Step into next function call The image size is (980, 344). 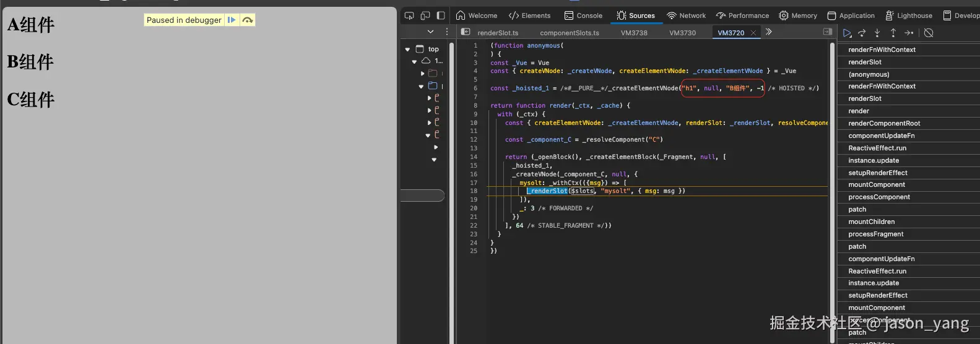[877, 33]
